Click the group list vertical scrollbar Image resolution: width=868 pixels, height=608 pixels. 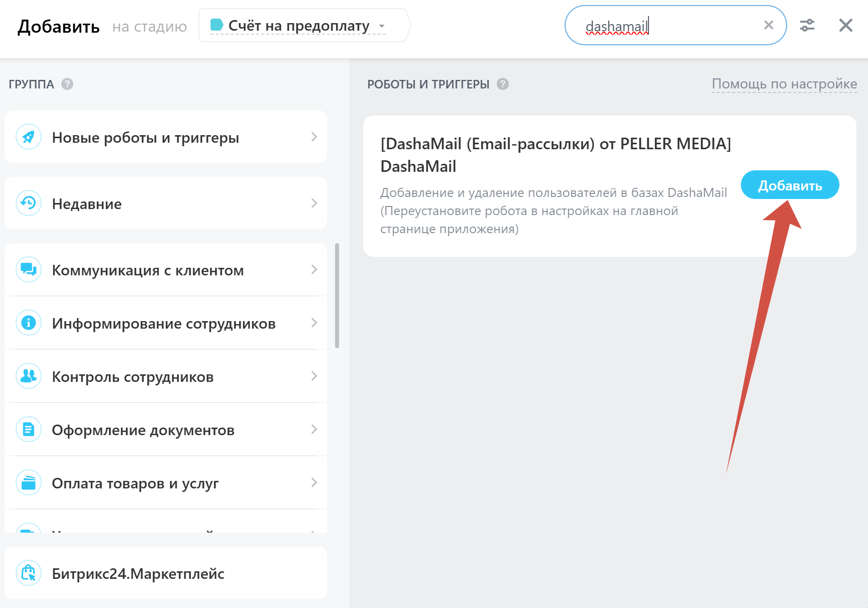337,296
